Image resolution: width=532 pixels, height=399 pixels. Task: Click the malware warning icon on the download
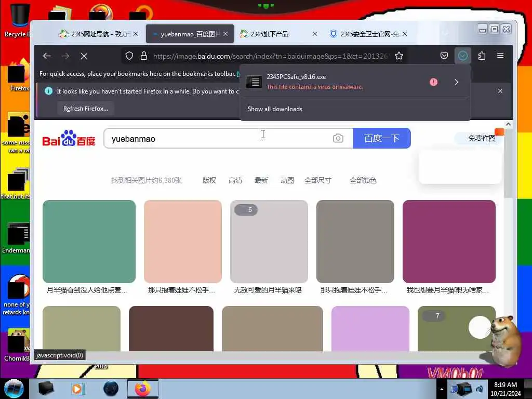[434, 82]
